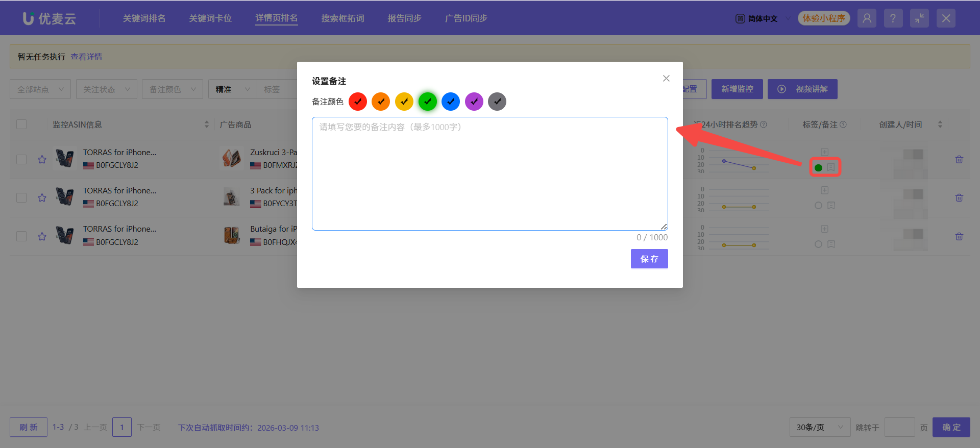Open the 30条/页 page size dropdown

click(820, 427)
